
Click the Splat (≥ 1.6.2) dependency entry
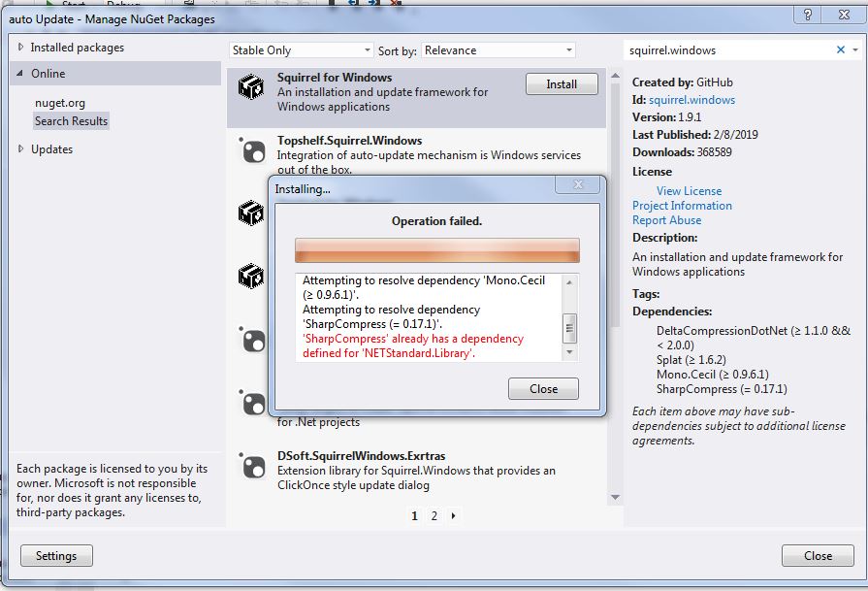tap(691, 360)
